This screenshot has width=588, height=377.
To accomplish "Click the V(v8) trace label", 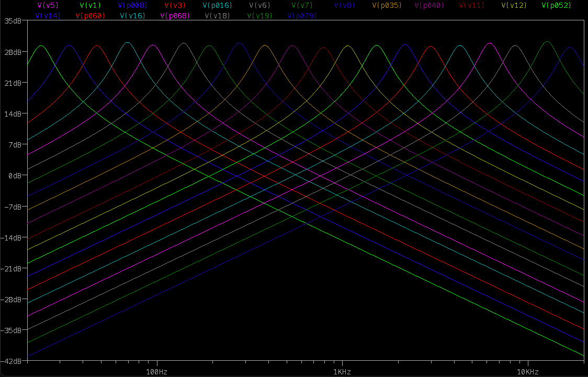I will click(x=345, y=6).
